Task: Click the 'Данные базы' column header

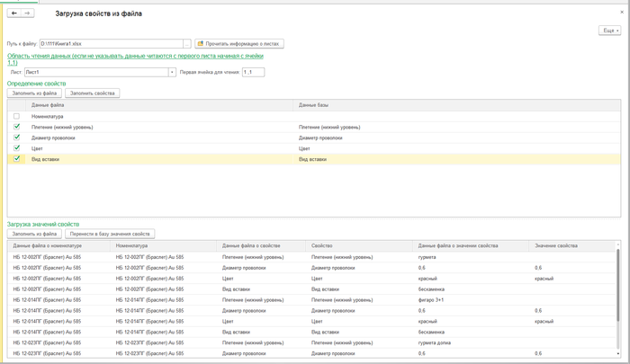Action: (315, 105)
